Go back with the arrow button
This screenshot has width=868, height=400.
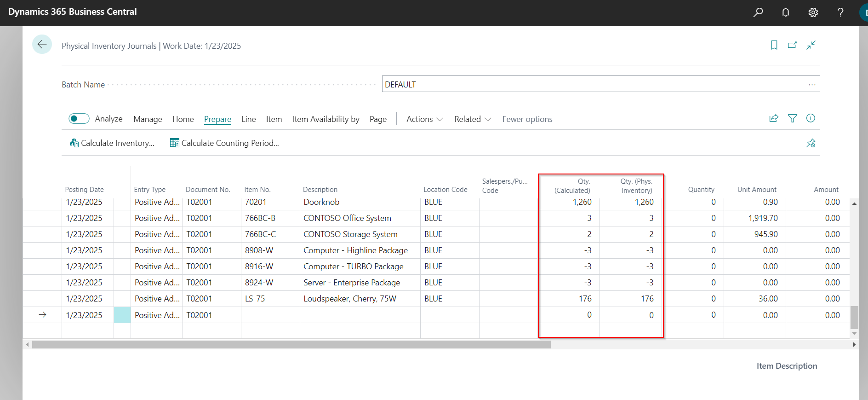pos(42,44)
